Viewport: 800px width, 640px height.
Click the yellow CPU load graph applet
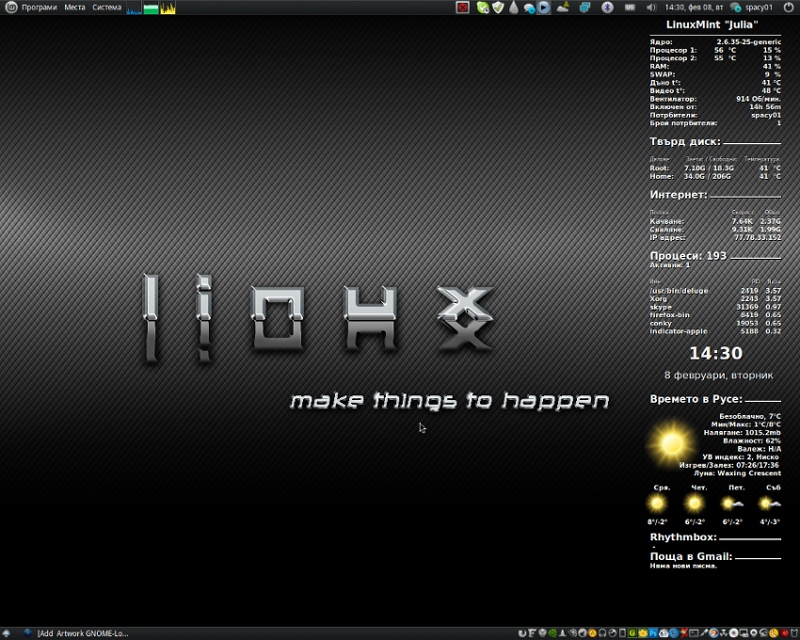(167, 8)
